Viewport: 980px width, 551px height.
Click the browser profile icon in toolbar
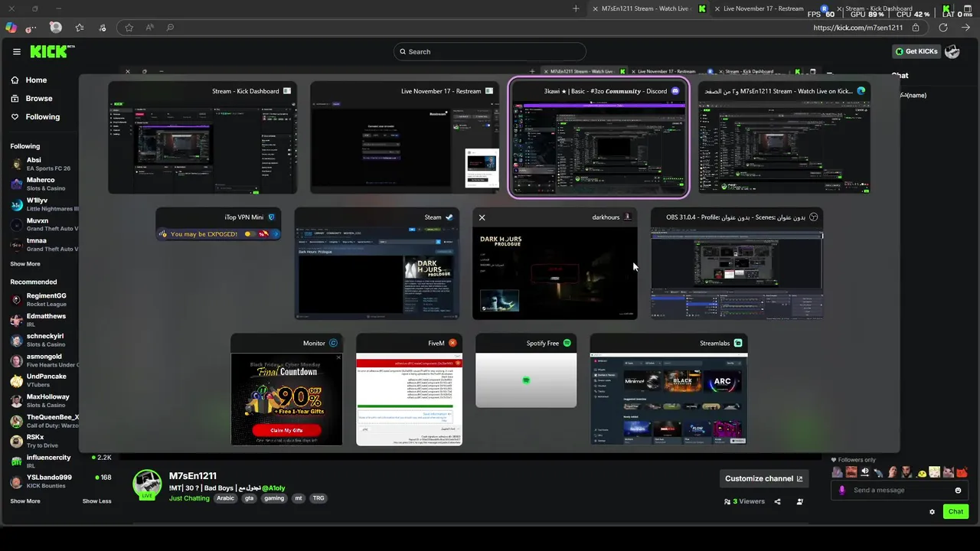pyautogui.click(x=56, y=27)
